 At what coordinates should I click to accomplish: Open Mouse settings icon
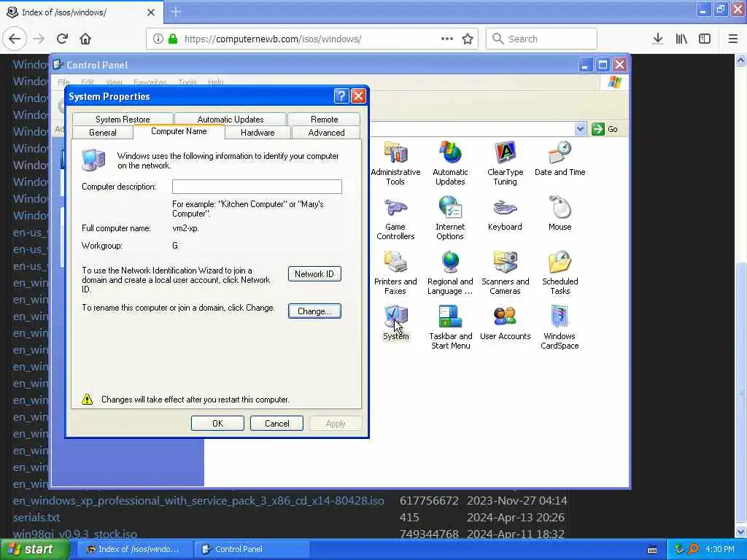pyautogui.click(x=560, y=214)
